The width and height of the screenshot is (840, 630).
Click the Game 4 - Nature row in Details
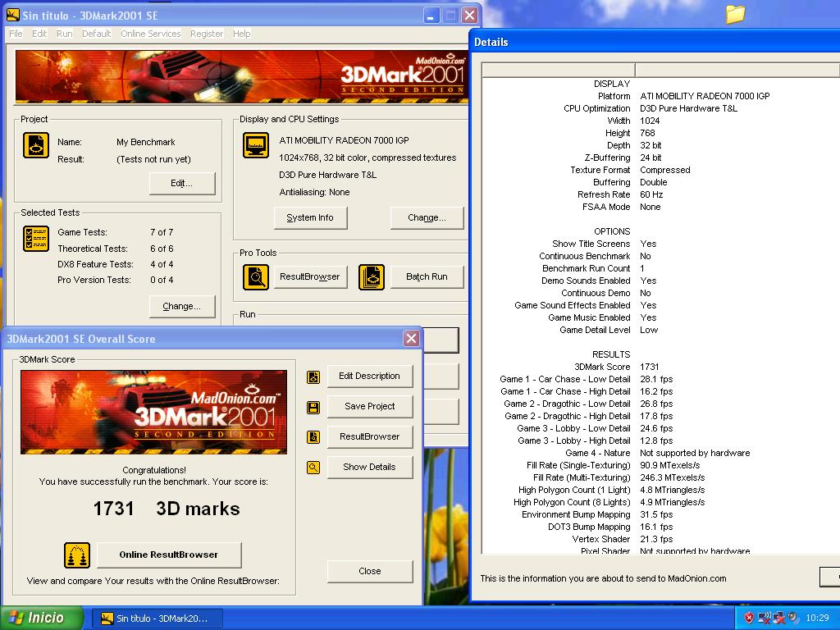[660, 453]
